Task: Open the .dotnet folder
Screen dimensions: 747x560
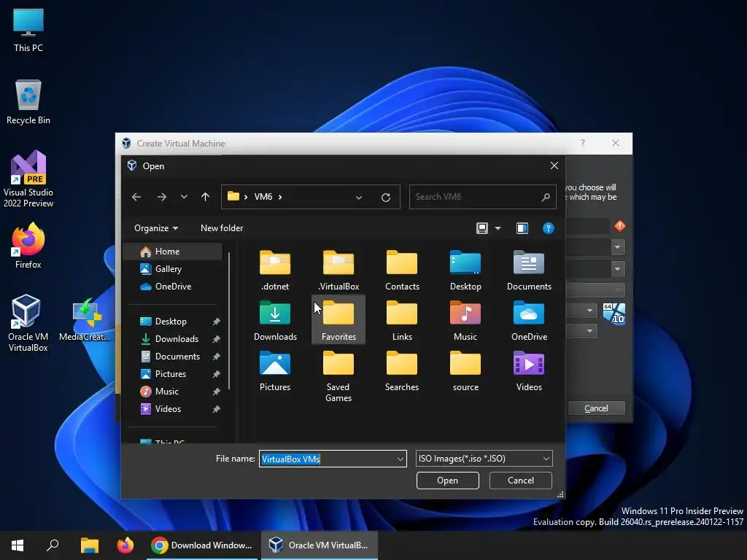Action: click(x=275, y=270)
